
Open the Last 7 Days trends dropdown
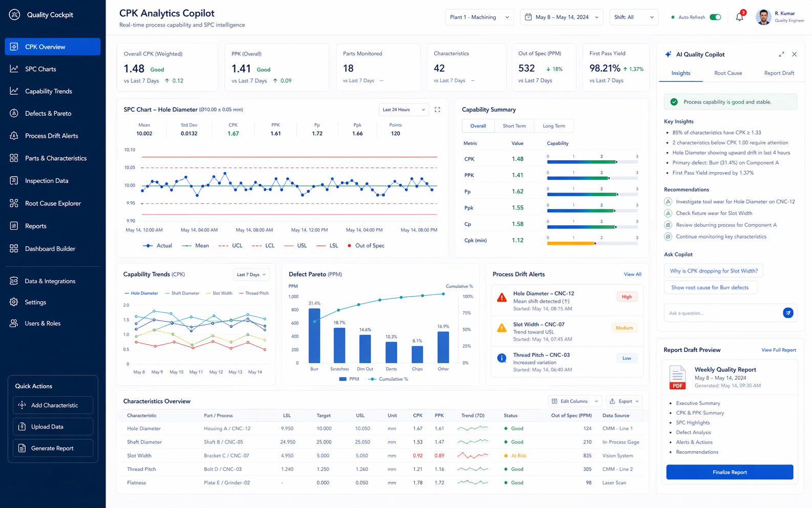(x=251, y=274)
